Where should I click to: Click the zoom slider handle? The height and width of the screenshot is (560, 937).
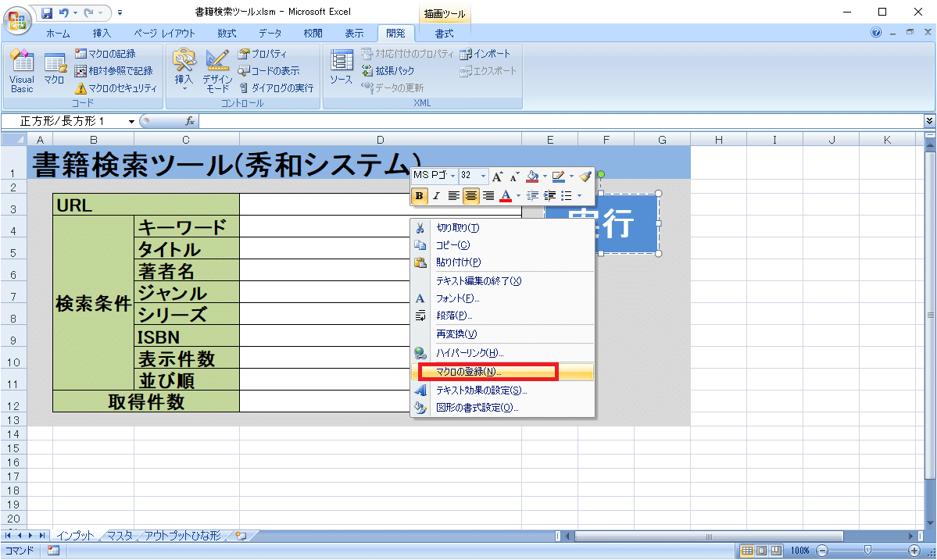(x=867, y=551)
